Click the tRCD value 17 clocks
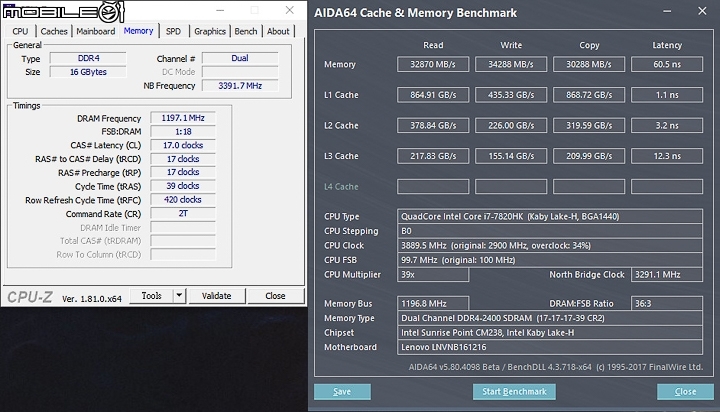Viewport: 720px width, 412px height. pos(183,159)
